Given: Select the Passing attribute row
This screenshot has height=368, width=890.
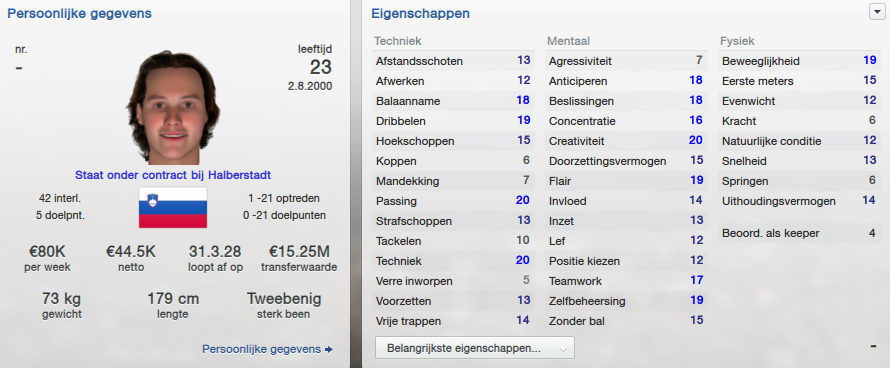Looking at the screenshot, I should click(453, 201).
